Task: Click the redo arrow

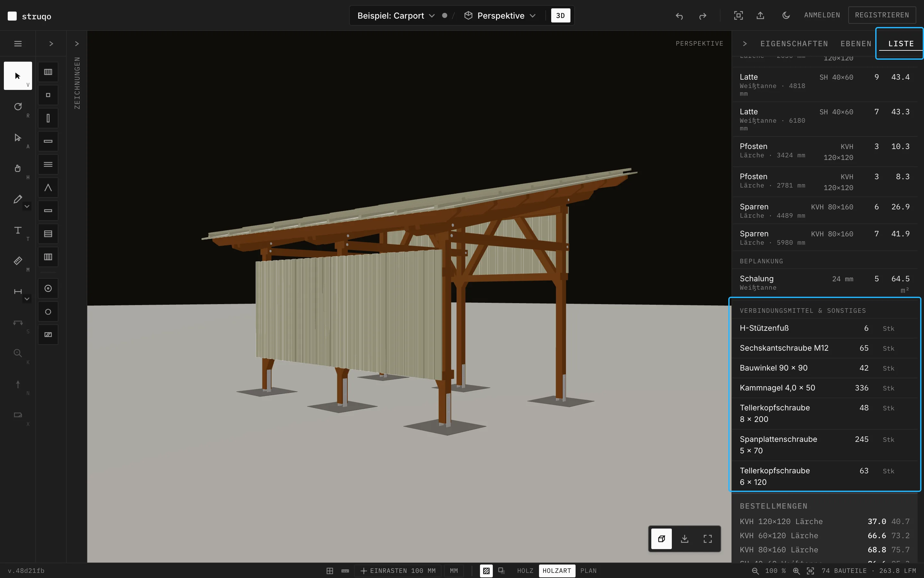Action: [x=703, y=16]
